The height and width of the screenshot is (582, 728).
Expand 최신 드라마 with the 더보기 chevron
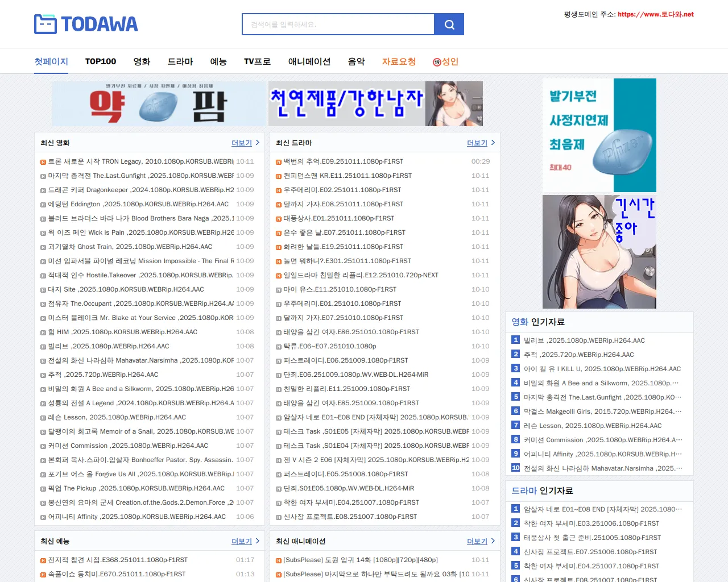tap(493, 143)
